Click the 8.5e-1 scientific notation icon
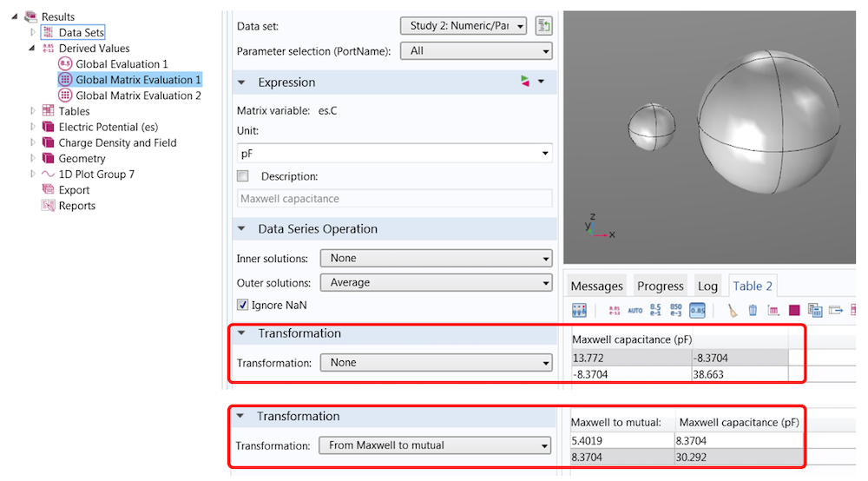The height and width of the screenshot is (481, 868). click(655, 310)
